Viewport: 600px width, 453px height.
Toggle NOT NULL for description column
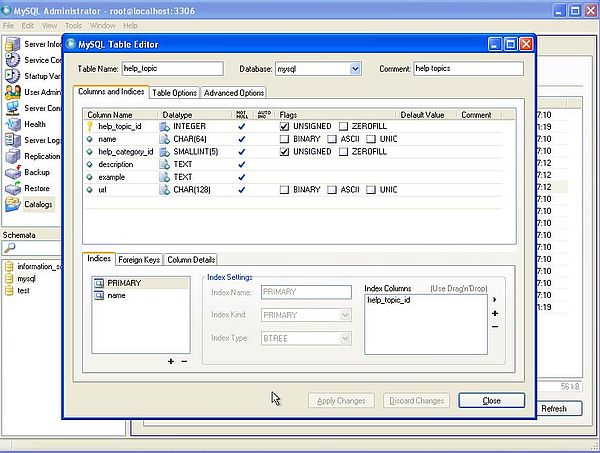[241, 165]
